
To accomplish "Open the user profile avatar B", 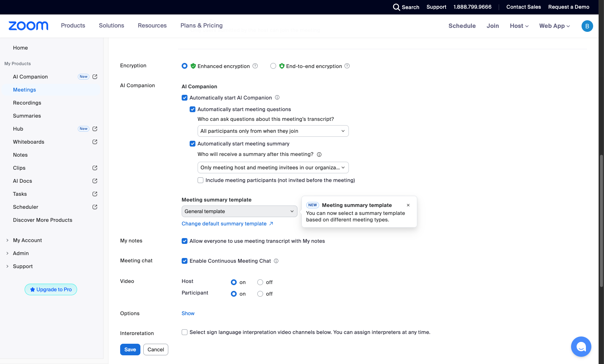I will click(587, 26).
